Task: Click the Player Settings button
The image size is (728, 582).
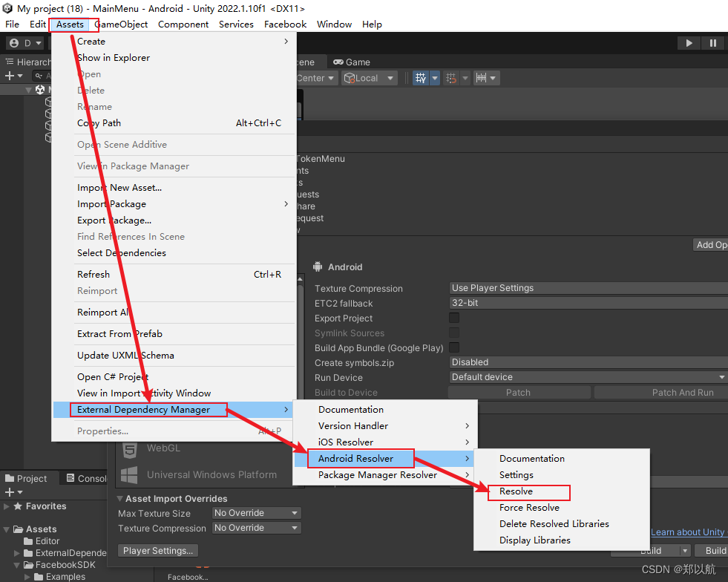Action: (x=158, y=550)
